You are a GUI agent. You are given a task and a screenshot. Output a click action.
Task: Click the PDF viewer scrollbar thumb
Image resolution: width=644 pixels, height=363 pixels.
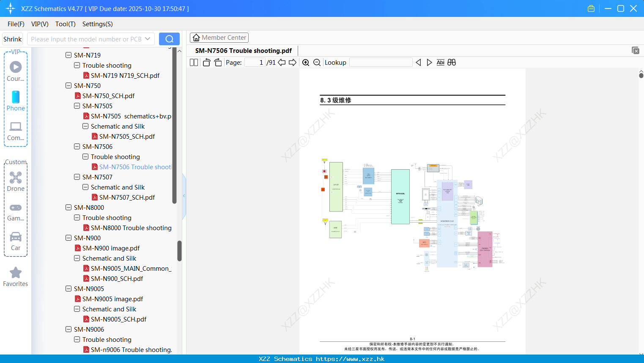click(641, 75)
